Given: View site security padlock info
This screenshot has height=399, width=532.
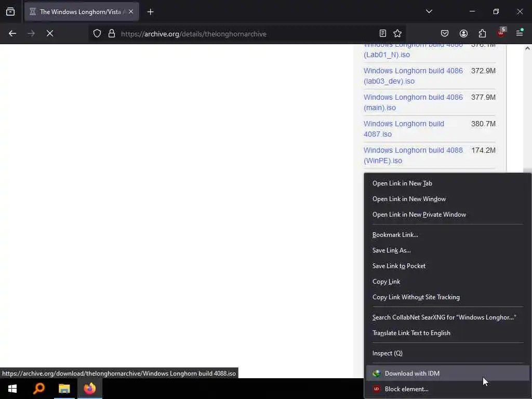Looking at the screenshot, I should [x=112, y=34].
